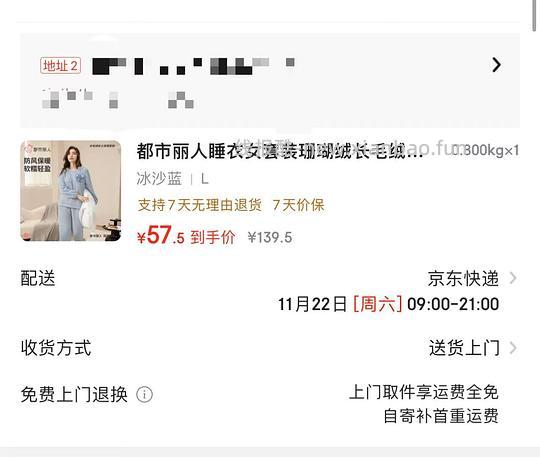The width and height of the screenshot is (540, 459).
Task: Tap the 支持7天无理由退货 label
Action: 199,205
